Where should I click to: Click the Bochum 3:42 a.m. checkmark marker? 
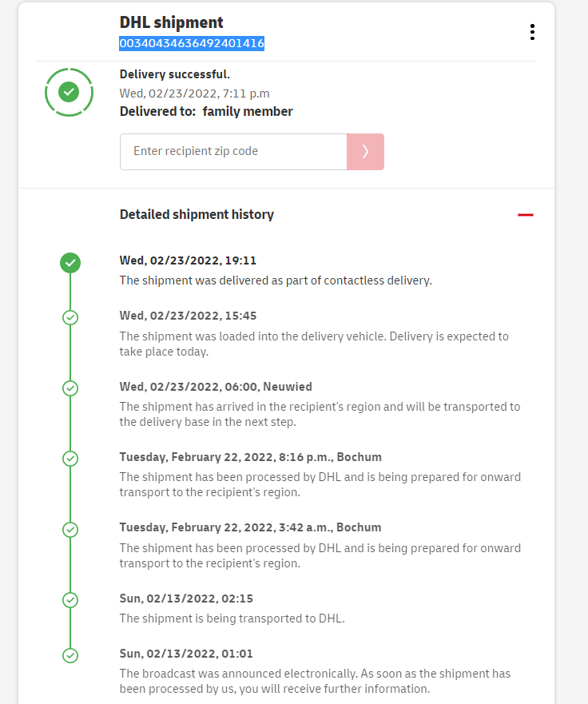pyautogui.click(x=70, y=529)
